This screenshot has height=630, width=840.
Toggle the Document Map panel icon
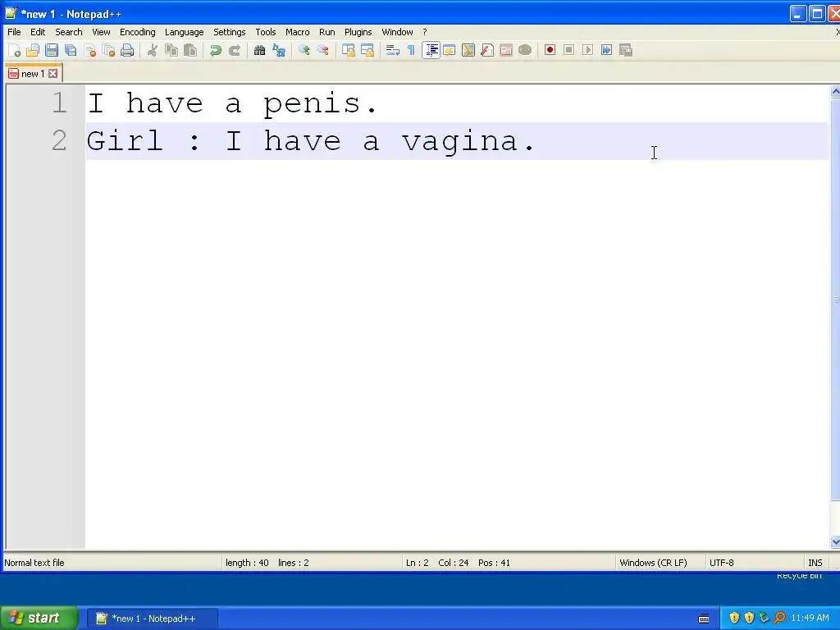468,50
